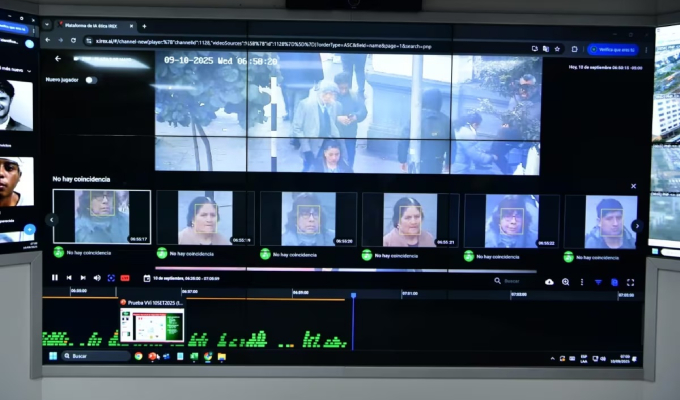Click the blue playhead on timeline
Viewport: 680px width, 400px height.
(x=353, y=295)
